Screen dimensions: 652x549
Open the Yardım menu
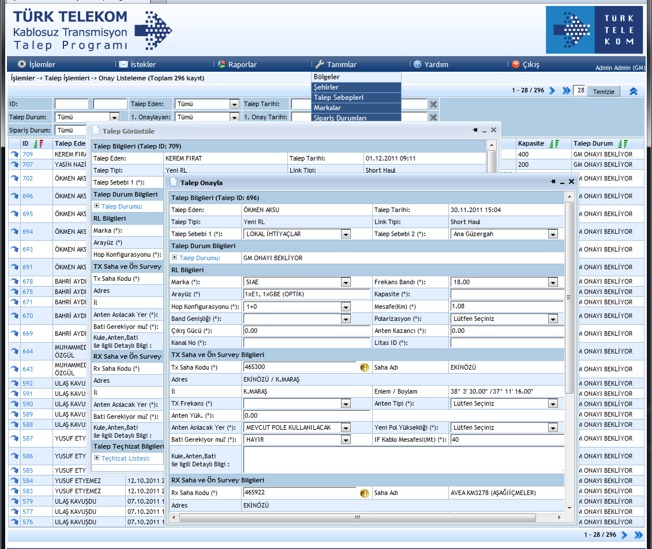431,64
